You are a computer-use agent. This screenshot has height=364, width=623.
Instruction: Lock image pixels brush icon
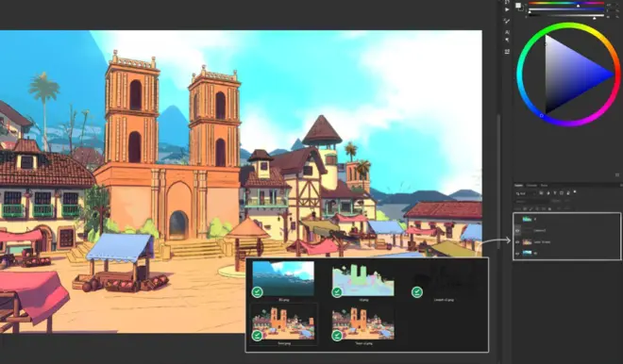click(530, 208)
